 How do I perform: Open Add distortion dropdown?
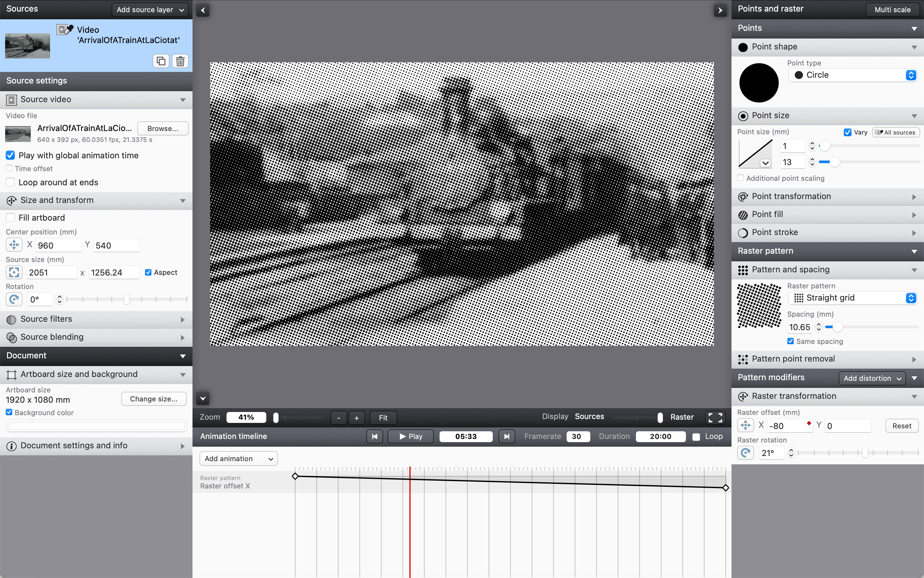click(872, 378)
